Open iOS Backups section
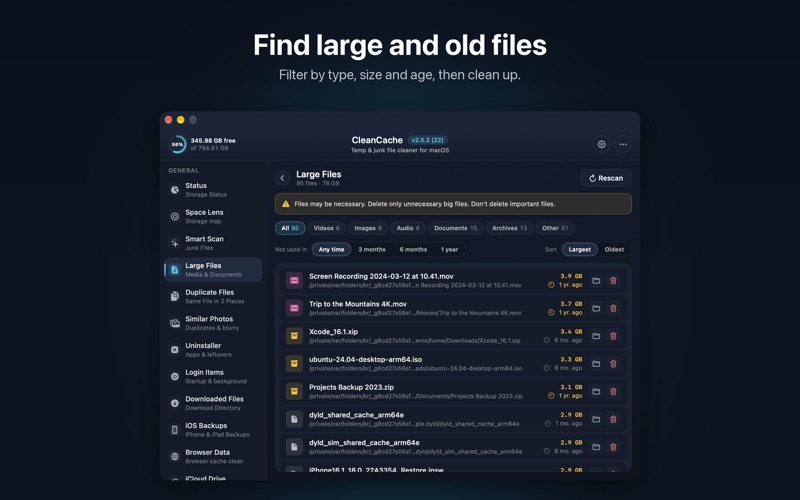The height and width of the screenshot is (500, 800). [x=213, y=430]
